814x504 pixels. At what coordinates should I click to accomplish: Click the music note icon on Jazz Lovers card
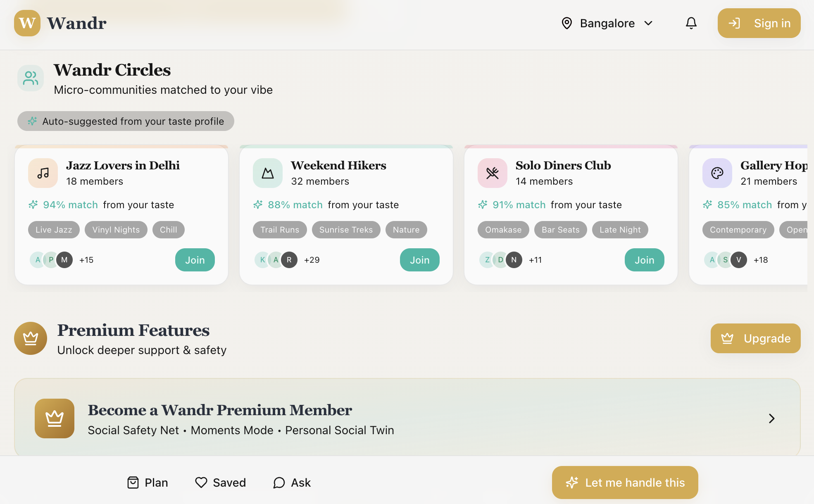coord(43,173)
